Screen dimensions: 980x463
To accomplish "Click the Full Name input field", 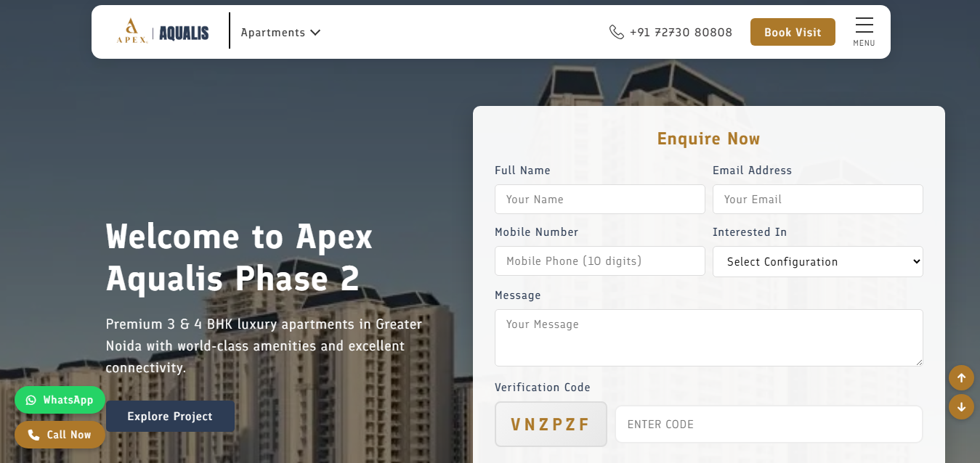I will [600, 199].
